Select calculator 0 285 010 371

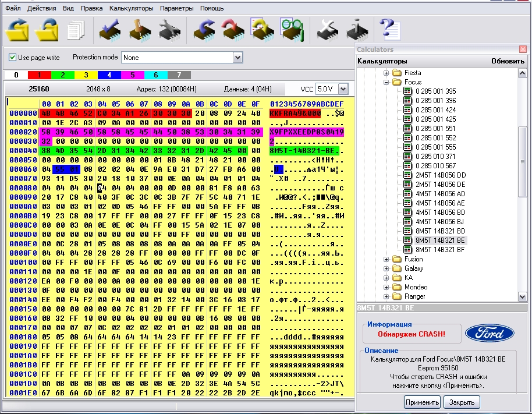(x=435, y=157)
